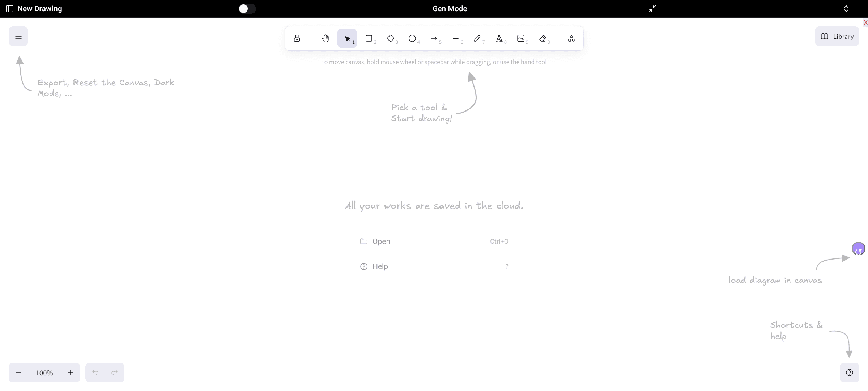Screen dimensions: 868x391
Task: Toggle the Gen Mode switch
Action: [247, 9]
